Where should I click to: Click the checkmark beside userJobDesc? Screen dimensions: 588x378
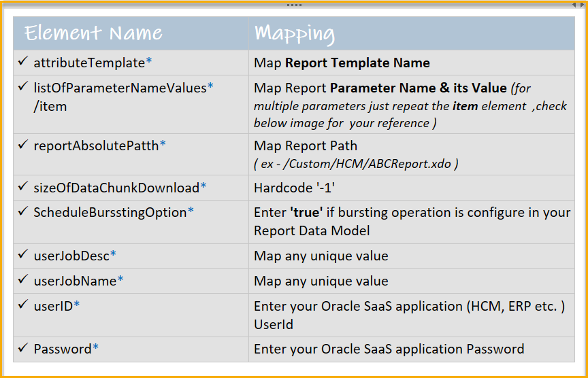click(x=23, y=255)
